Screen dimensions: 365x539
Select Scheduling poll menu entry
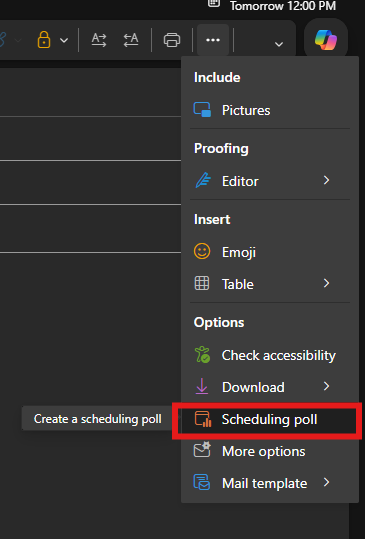tap(269, 419)
